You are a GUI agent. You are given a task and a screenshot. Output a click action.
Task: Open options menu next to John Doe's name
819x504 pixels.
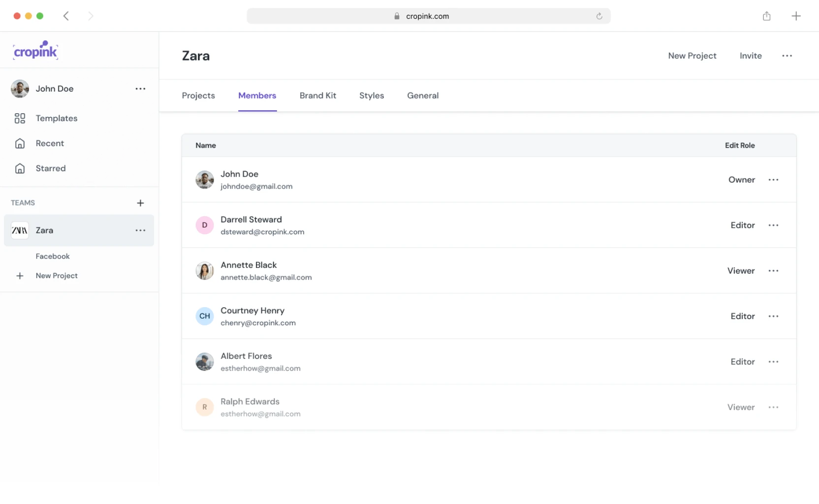pos(141,89)
